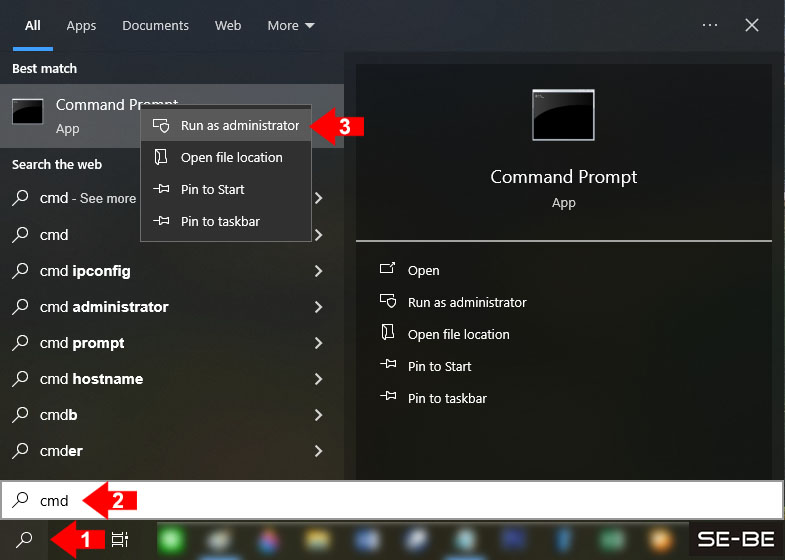Screen dimensions: 785x560
Task: Click the Open icon in right pane
Action: 388,270
